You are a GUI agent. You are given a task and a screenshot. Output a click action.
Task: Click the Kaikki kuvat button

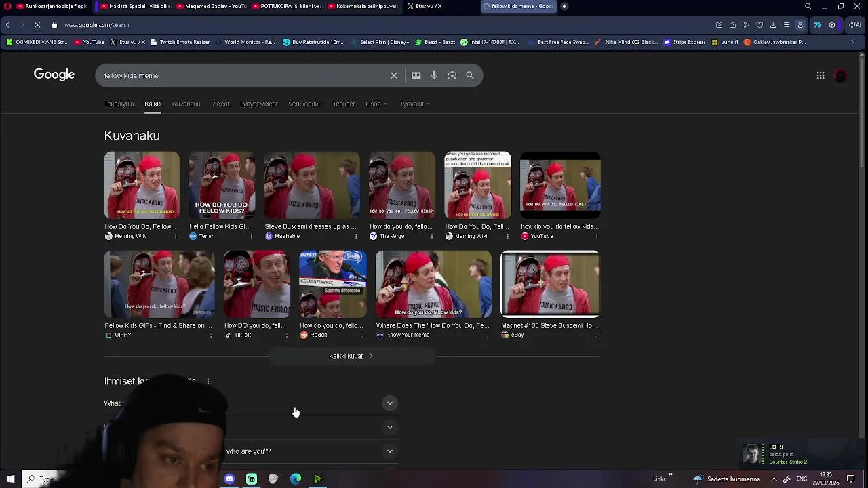click(x=351, y=356)
